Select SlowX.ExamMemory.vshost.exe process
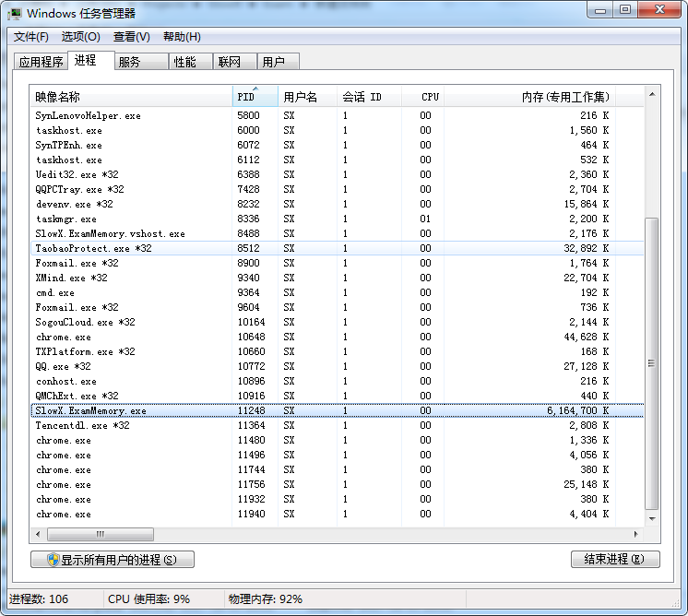 (337, 233)
